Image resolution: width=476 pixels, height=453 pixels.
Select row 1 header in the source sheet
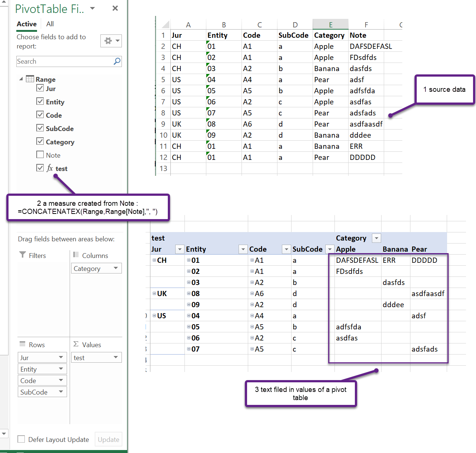pos(163,35)
